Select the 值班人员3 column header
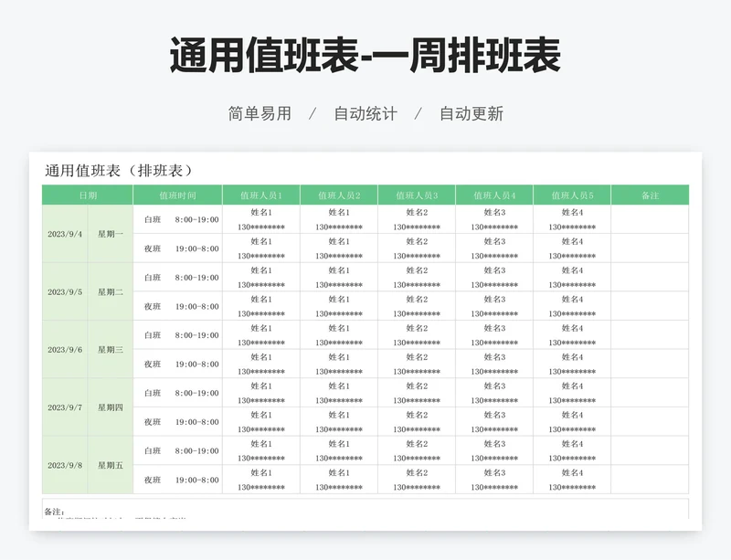The height and width of the screenshot is (560, 731). (417, 195)
